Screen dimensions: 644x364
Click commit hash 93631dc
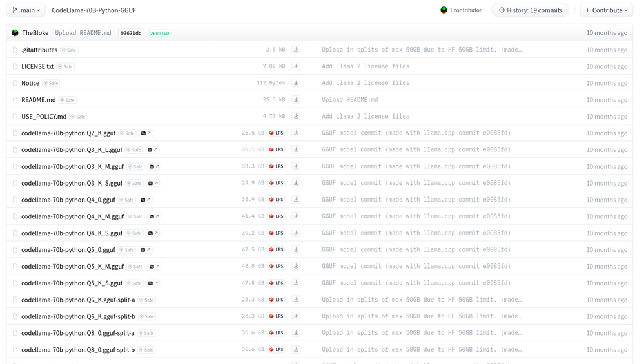pos(131,34)
